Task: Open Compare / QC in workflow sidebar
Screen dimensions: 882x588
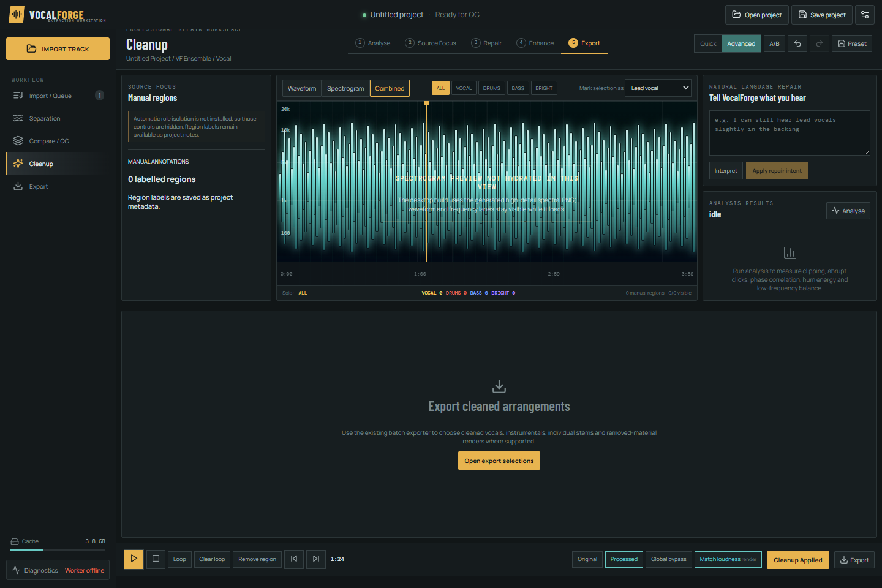Action: [58, 141]
